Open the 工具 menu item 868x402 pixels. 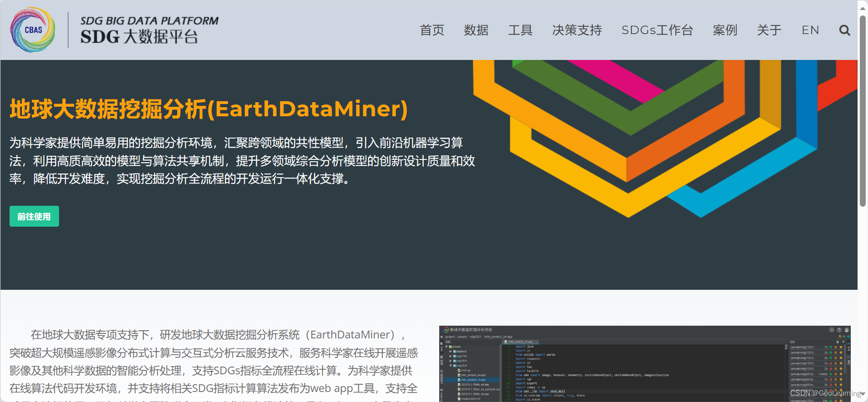click(x=520, y=30)
